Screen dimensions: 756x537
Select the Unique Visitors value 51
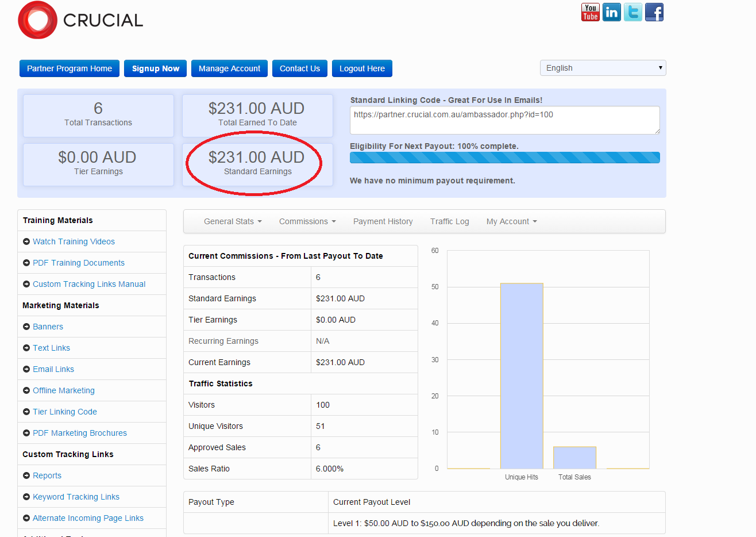click(x=321, y=426)
